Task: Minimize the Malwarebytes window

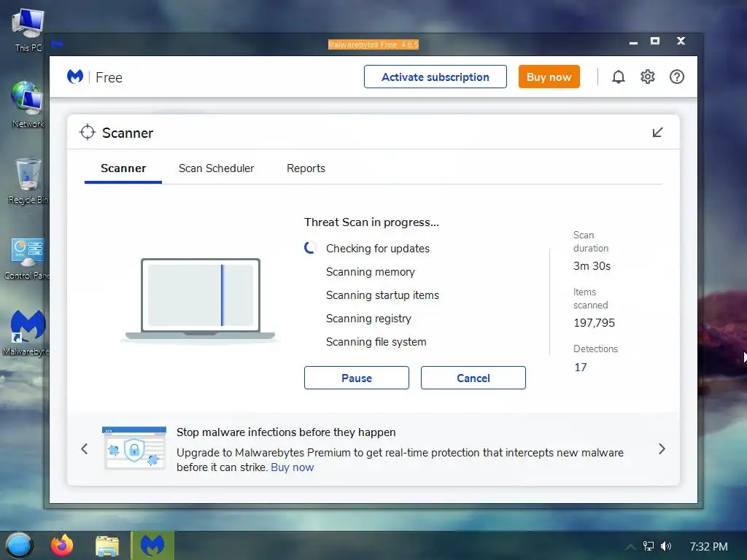Action: (x=633, y=42)
